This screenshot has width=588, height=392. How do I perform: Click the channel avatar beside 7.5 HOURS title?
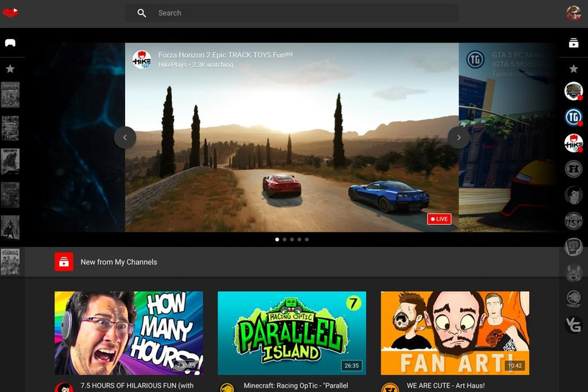tap(64, 388)
